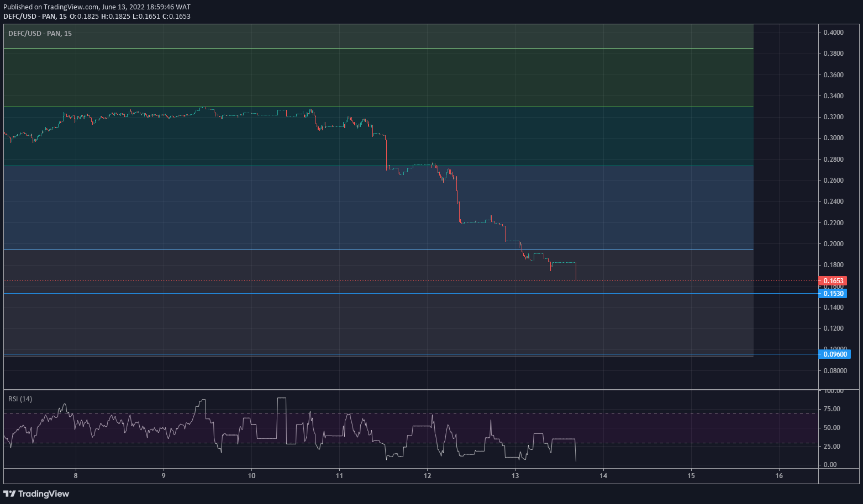Click date 14 on the time axis

603,476
